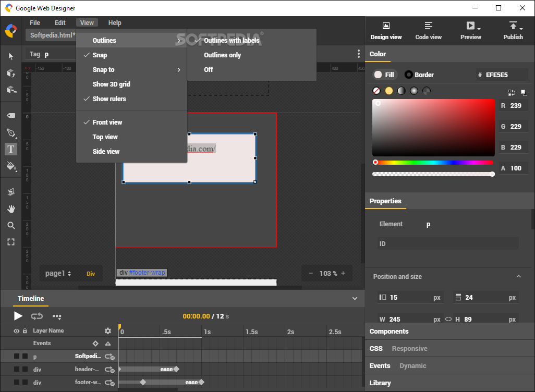This screenshot has height=392, width=535.
Task: Collapse the Position and size section
Action: 519,276
